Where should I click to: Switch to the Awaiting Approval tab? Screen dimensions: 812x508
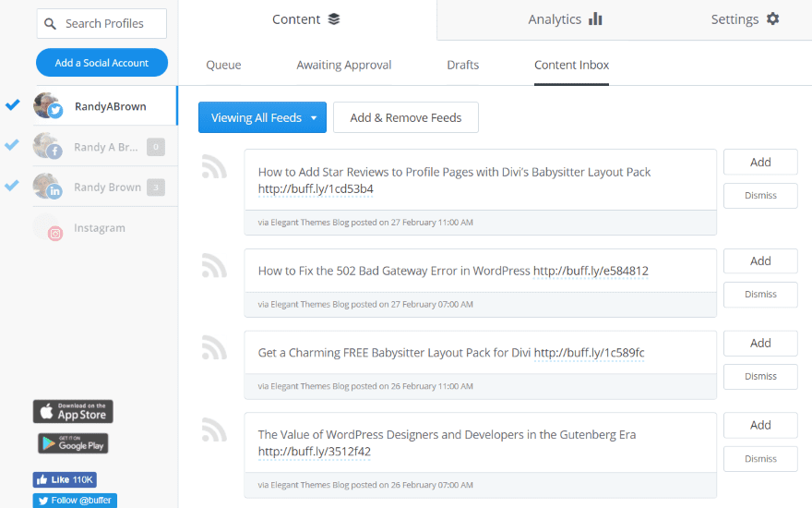click(x=343, y=65)
